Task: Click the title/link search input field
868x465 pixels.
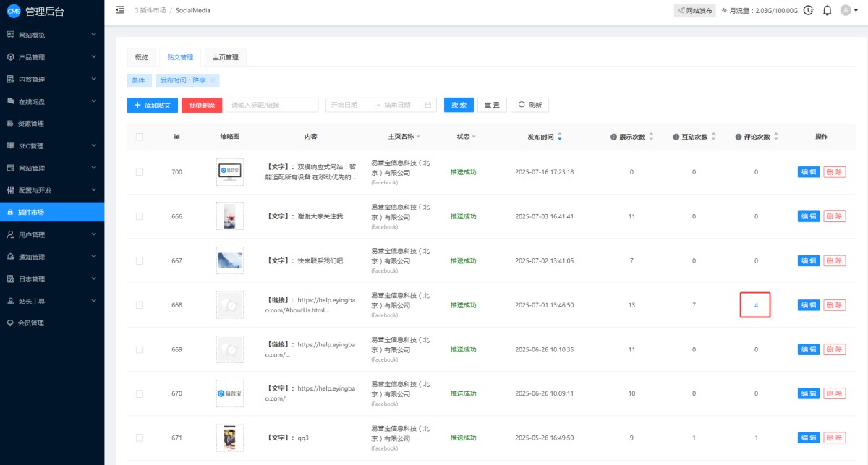Action: coord(272,105)
